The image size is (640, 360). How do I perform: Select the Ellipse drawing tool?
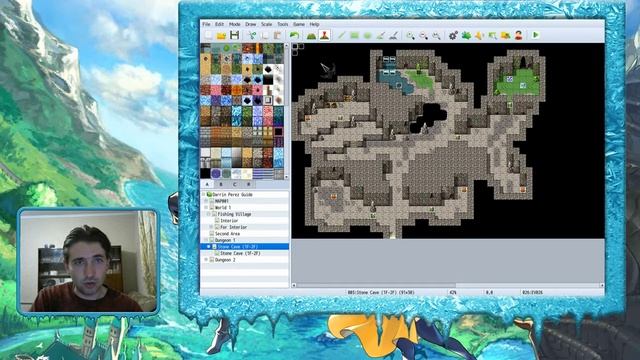pos(367,36)
